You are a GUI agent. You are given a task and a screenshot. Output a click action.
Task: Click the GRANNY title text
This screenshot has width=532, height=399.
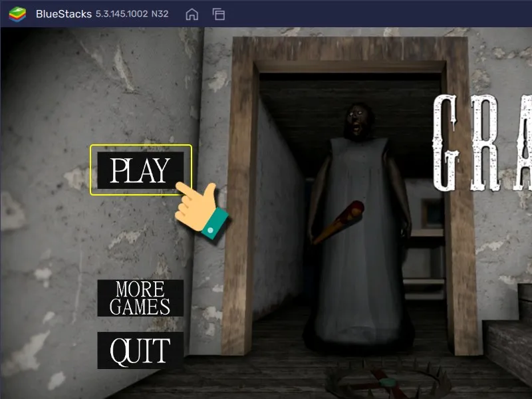tap(483, 143)
